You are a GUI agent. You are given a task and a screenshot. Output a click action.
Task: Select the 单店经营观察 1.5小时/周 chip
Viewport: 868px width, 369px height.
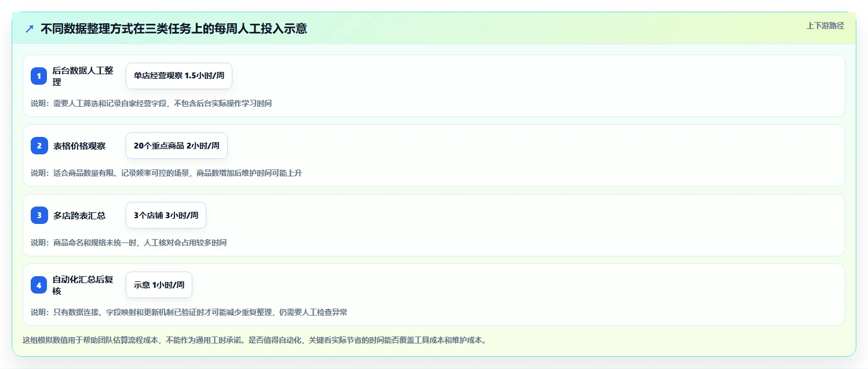coord(179,76)
